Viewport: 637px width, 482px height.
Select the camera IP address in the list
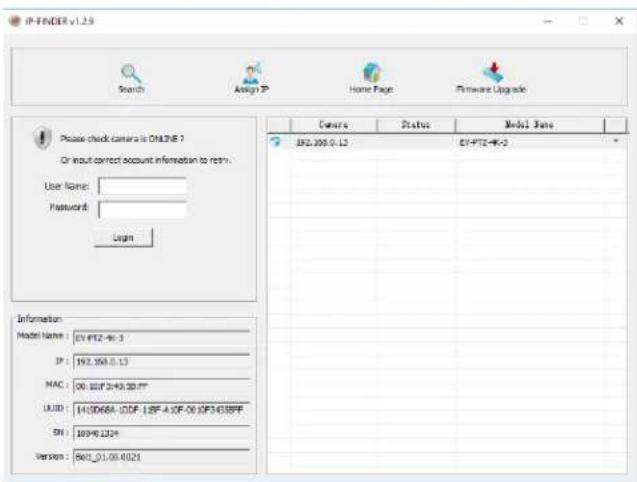click(322, 143)
